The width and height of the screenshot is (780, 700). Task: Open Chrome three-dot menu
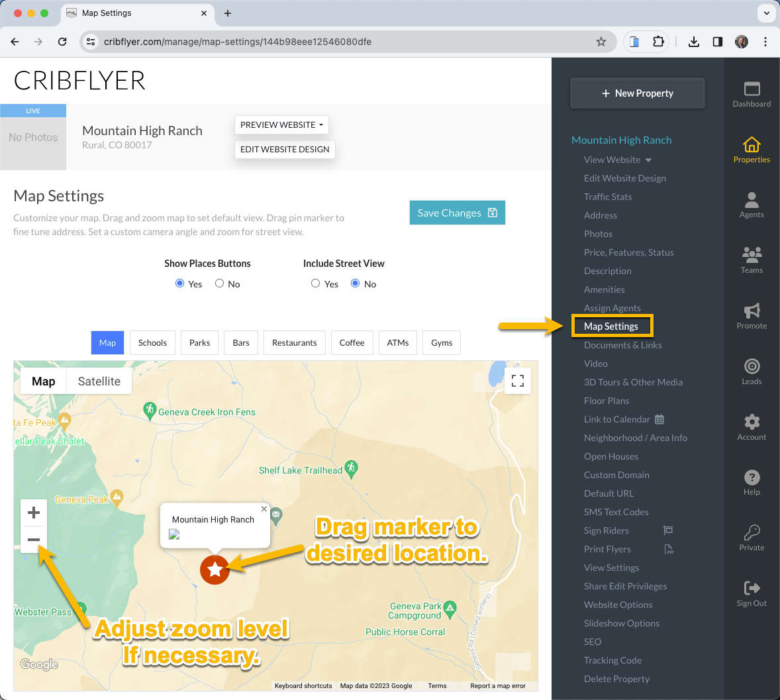(x=765, y=42)
